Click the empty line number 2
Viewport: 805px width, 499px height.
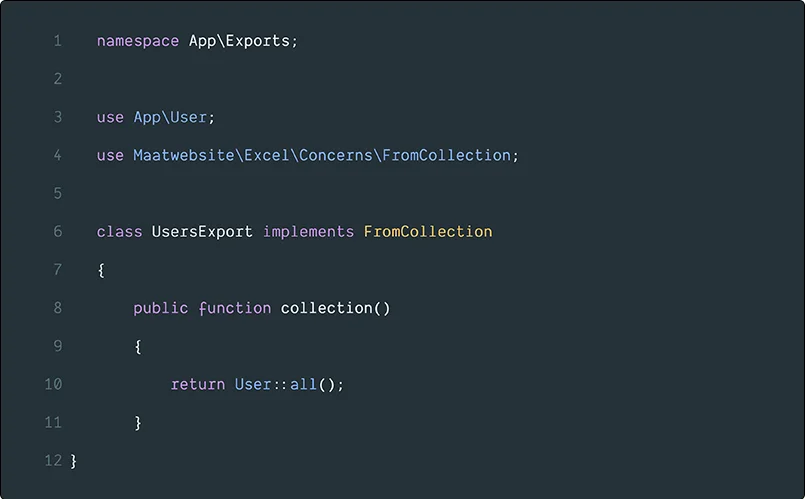click(x=57, y=79)
